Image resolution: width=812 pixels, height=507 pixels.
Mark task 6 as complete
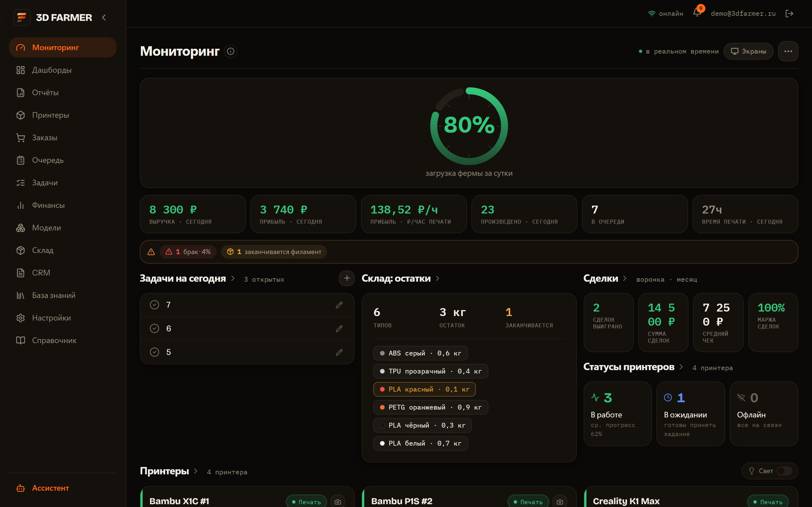(x=154, y=328)
